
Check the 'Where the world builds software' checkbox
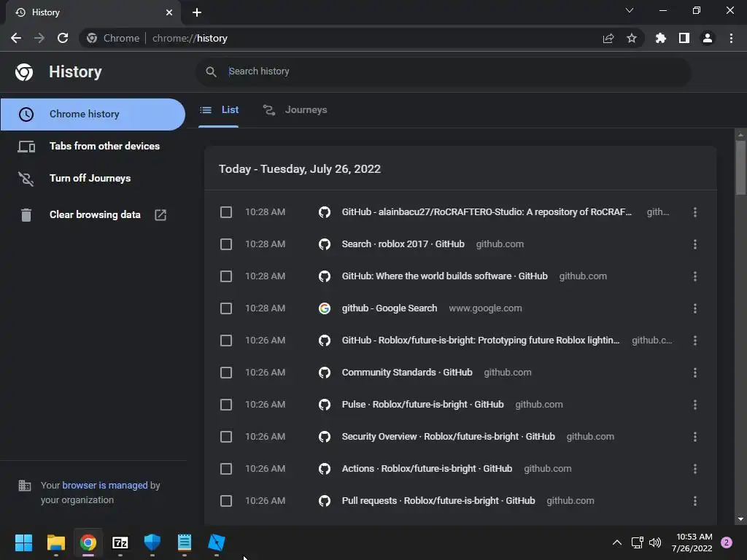(x=226, y=276)
